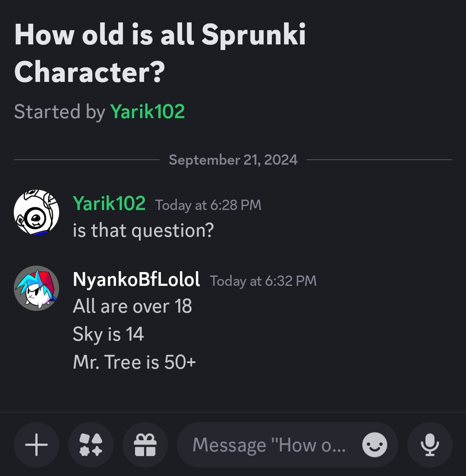Viewport: 466px width, 476px height.
Task: Tap the microphone icon for voice message
Action: tap(430, 445)
